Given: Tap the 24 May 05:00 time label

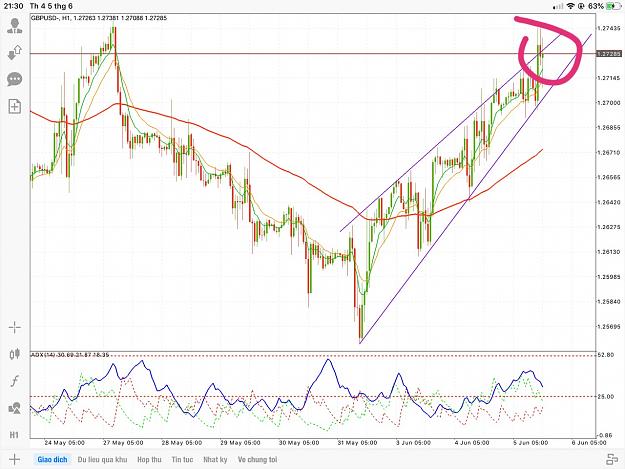Looking at the screenshot, I should (64, 443).
